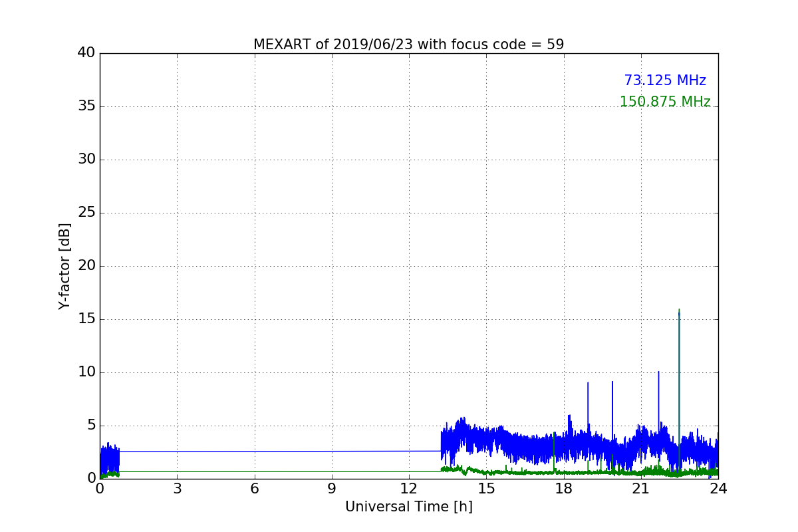Screen dimensions: 798x532
Task: Click the x-axis tick label 21
Action: point(641,489)
